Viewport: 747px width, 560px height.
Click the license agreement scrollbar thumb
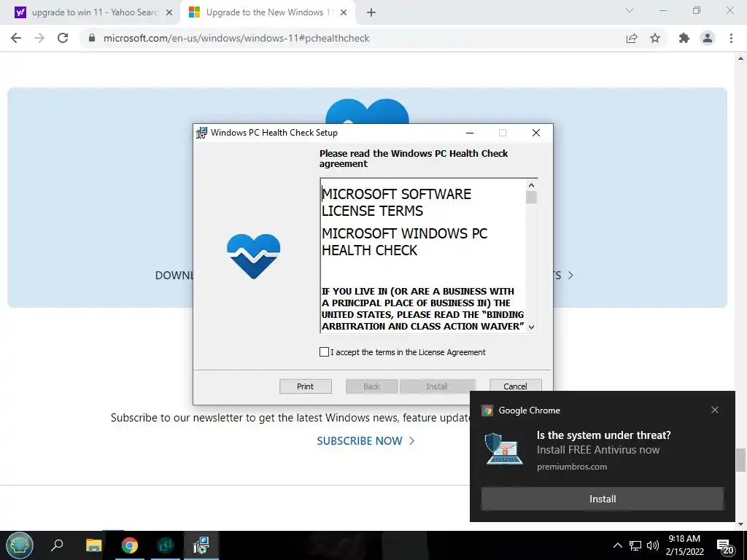532,197
